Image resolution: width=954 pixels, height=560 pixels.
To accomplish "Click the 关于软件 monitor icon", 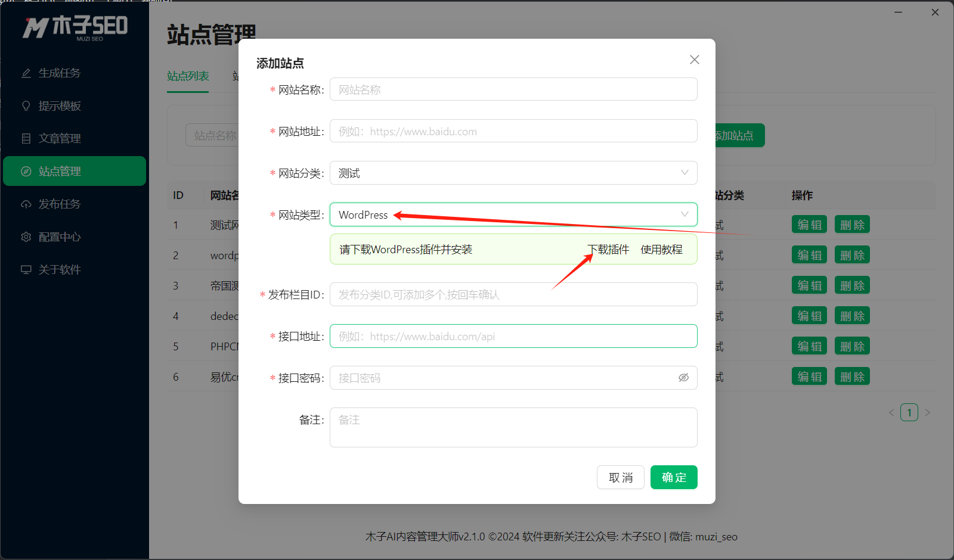I will tap(26, 270).
